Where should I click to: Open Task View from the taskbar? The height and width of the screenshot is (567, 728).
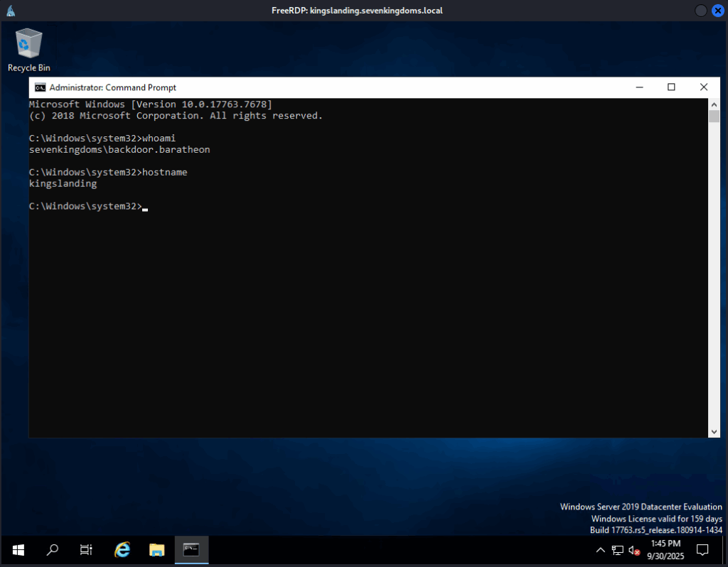click(86, 549)
